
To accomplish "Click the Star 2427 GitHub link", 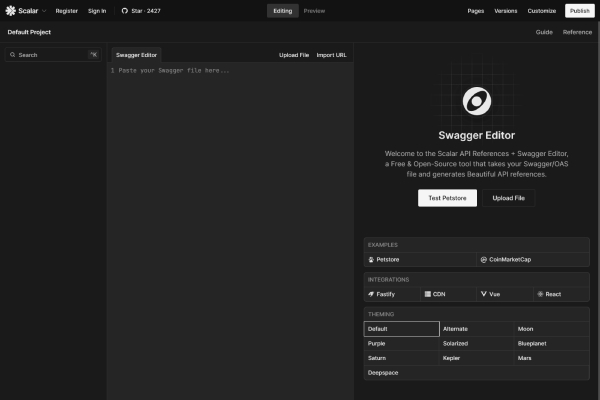I will 141,11.
